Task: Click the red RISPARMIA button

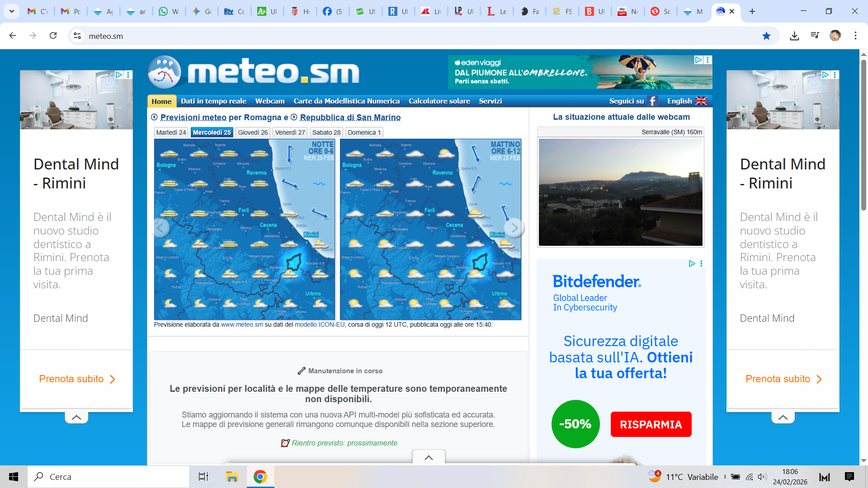Action: click(x=651, y=424)
